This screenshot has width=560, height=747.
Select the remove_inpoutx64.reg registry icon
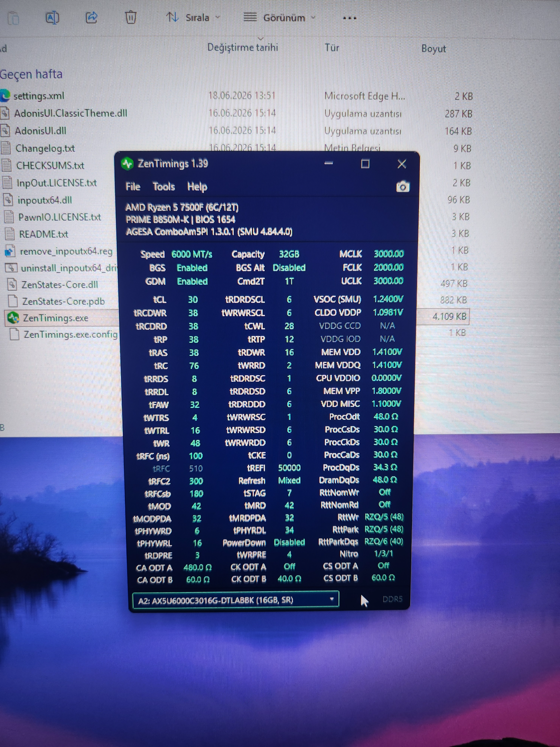pyautogui.click(x=10, y=251)
